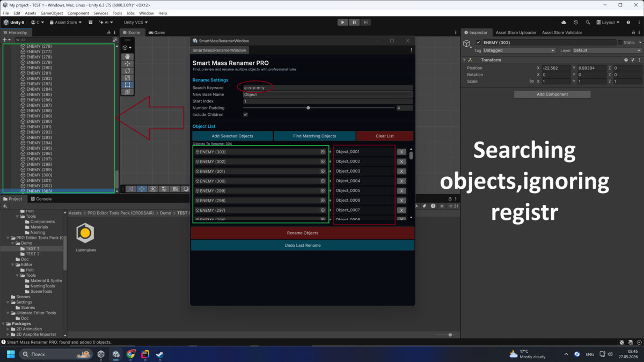Click the Search Keyword input field
The height and width of the screenshot is (362, 644).
tap(328, 87)
